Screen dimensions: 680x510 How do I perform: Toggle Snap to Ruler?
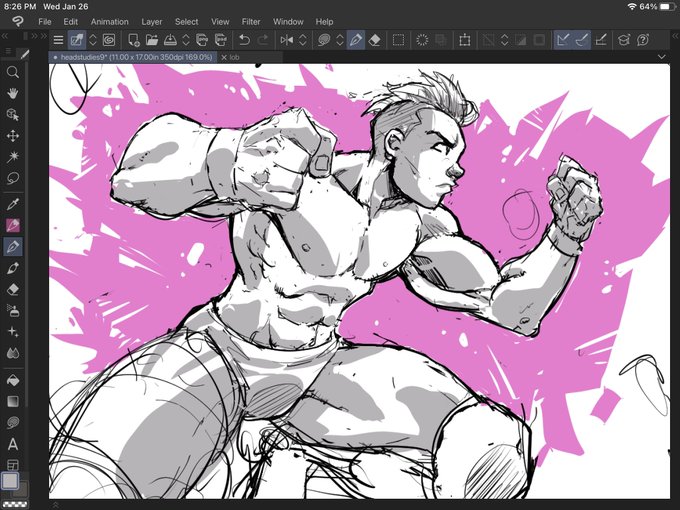pyautogui.click(x=562, y=40)
